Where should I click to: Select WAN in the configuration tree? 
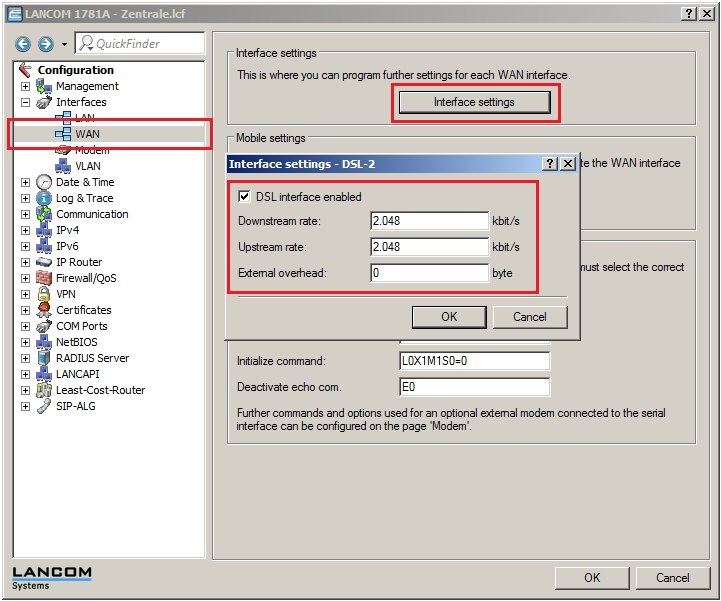[x=87, y=134]
